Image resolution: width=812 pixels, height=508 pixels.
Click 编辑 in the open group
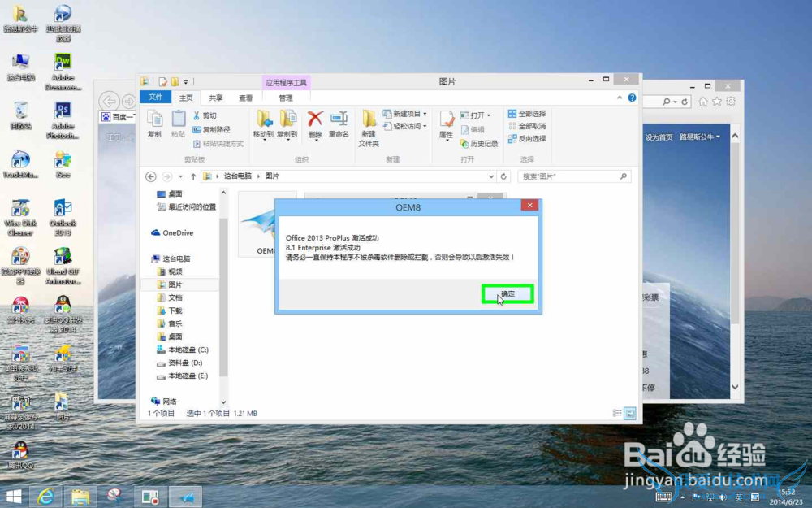pyautogui.click(x=473, y=129)
